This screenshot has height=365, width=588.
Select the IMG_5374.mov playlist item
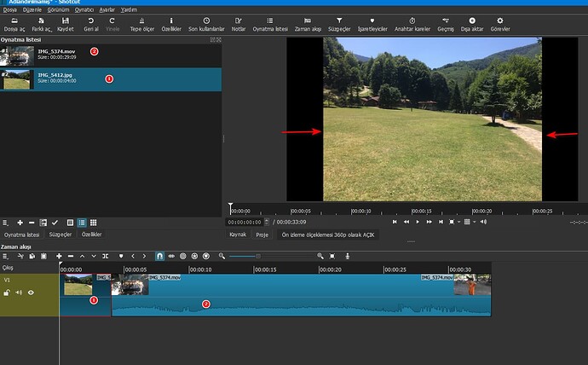pos(111,55)
